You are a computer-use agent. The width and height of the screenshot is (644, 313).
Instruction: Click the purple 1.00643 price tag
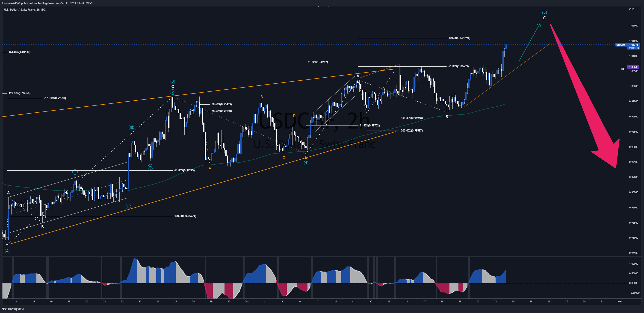634,67
